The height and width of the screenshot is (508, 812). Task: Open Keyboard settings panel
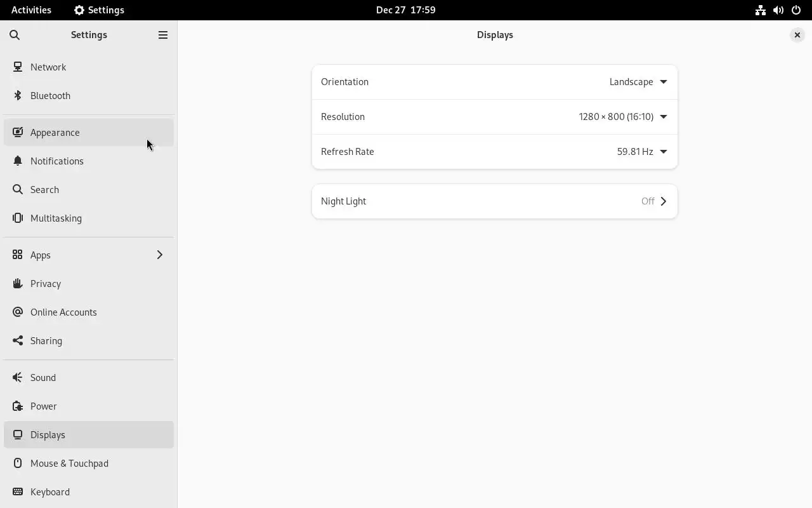[89, 491]
